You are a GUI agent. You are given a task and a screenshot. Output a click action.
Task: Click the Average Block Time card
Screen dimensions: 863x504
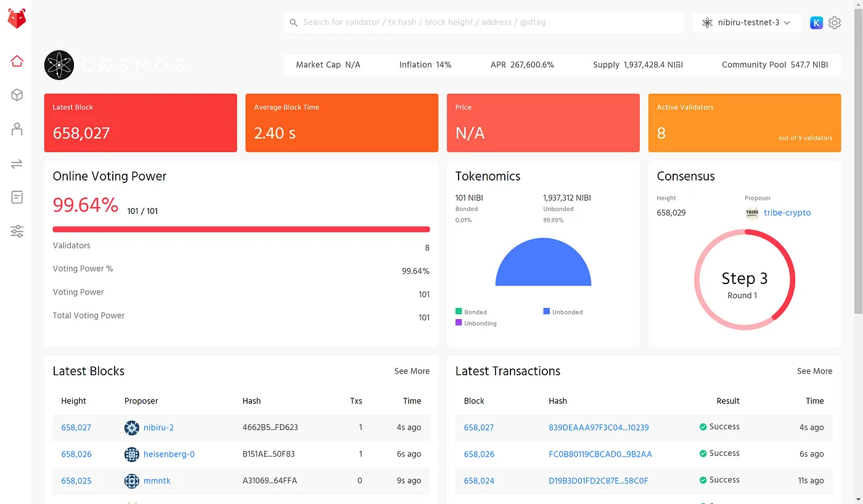click(342, 123)
